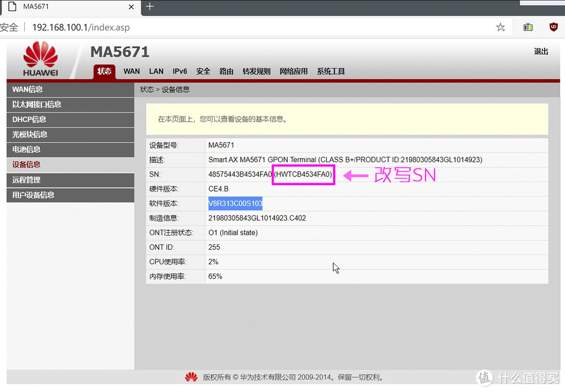Click the Smart AX MA5671 description text

pos(345,160)
